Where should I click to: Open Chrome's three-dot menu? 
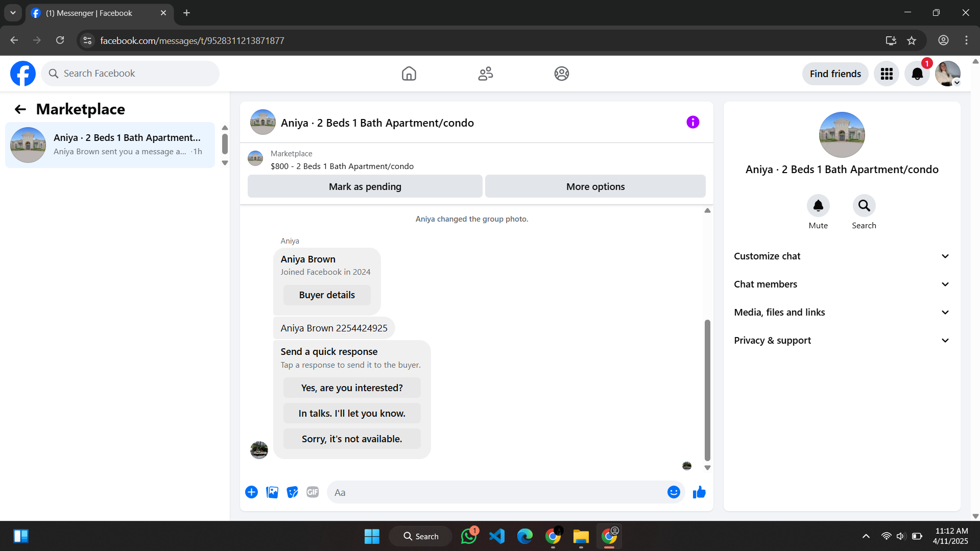click(x=966, y=40)
